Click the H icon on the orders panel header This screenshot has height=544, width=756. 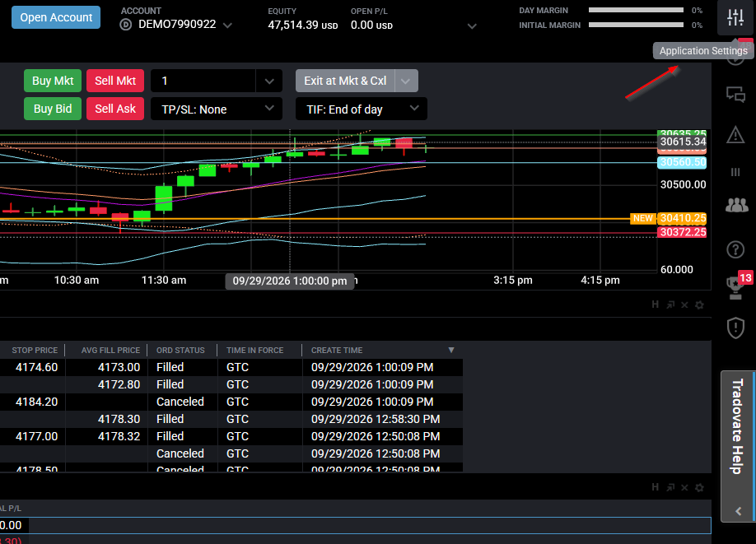656,305
